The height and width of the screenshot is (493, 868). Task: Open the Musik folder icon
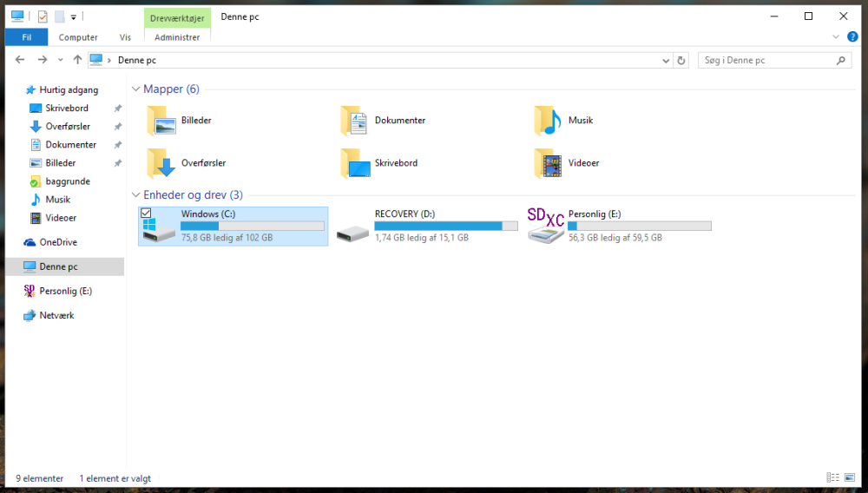pos(548,121)
